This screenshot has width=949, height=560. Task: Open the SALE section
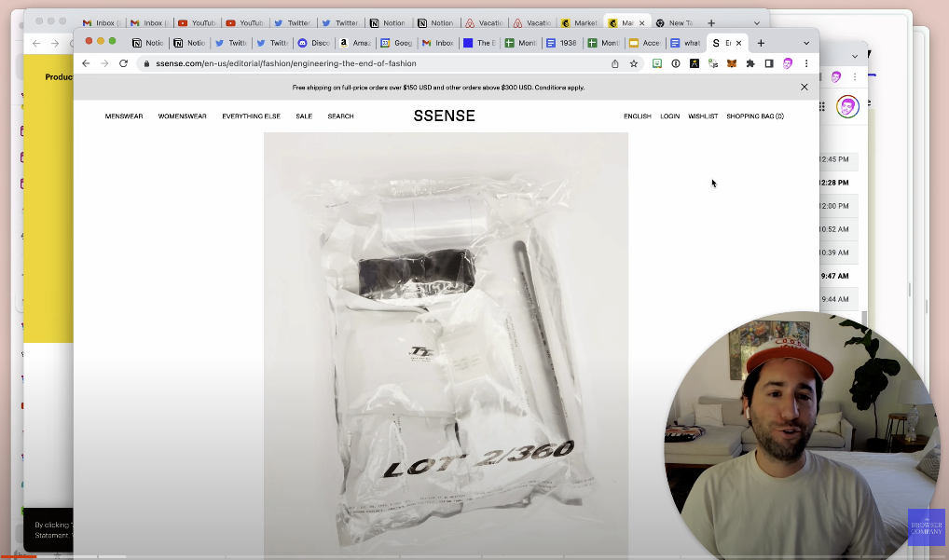[x=304, y=116]
